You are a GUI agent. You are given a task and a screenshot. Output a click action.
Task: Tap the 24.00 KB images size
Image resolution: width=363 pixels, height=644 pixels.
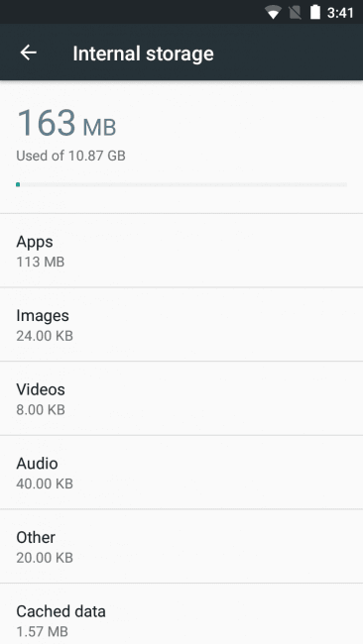(45, 336)
